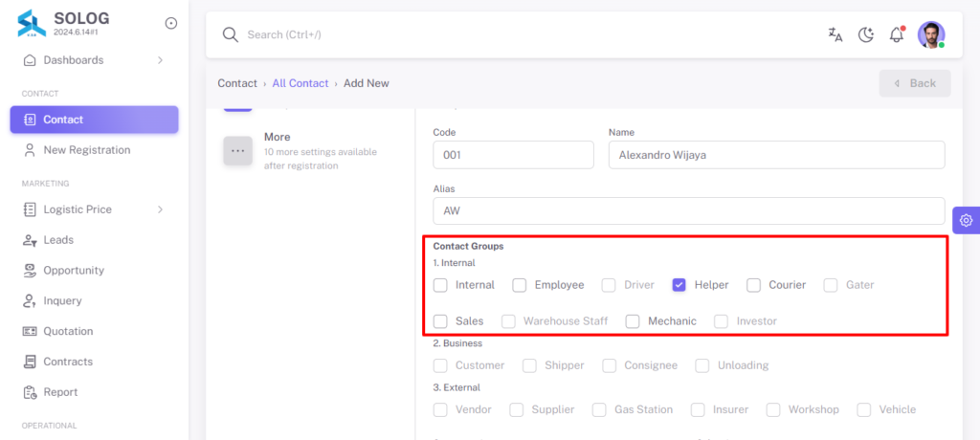Image resolution: width=980 pixels, height=440 pixels.
Task: Check the Employee checkbox
Action: (x=520, y=285)
